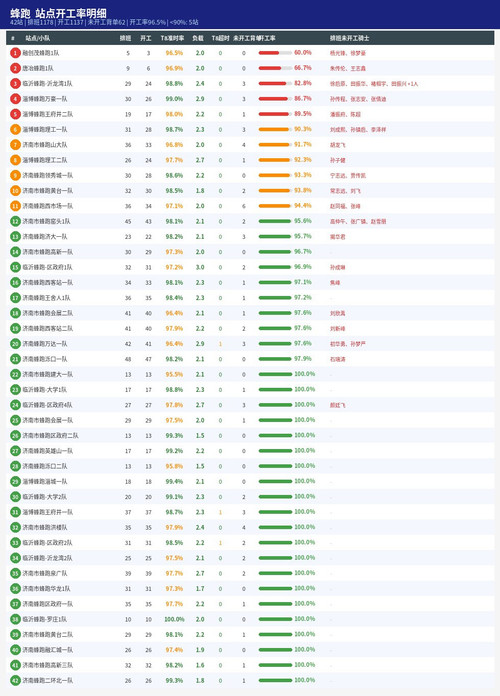The image size is (500, 696).
Task: Click the green rank 26 badge
Action: tap(16, 436)
